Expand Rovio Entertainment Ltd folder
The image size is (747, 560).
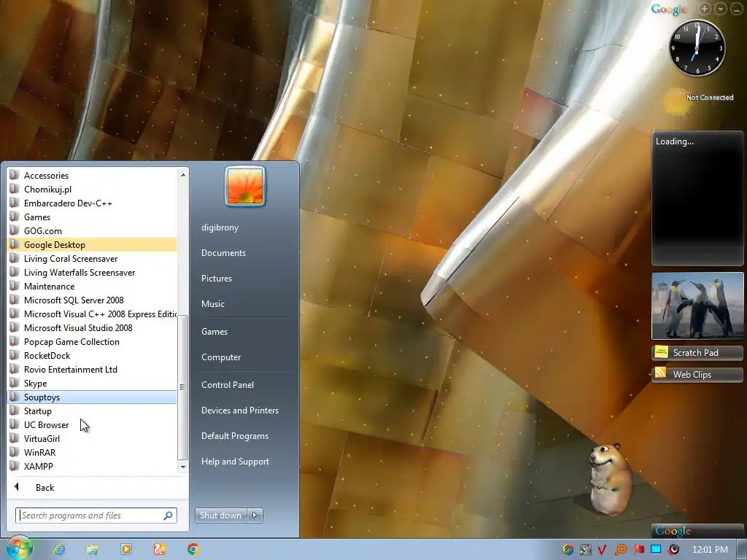(92, 369)
